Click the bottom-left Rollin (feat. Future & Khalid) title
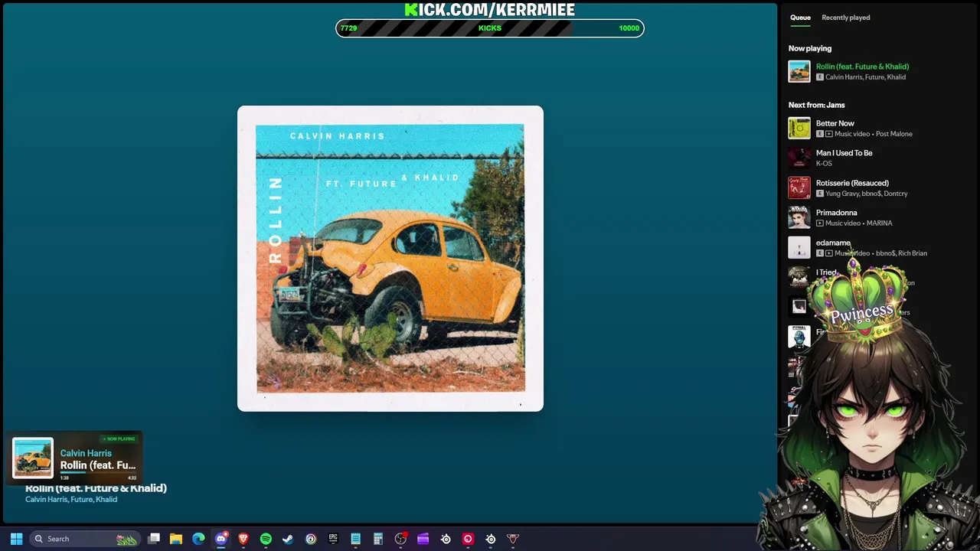The width and height of the screenshot is (980, 551). point(96,488)
